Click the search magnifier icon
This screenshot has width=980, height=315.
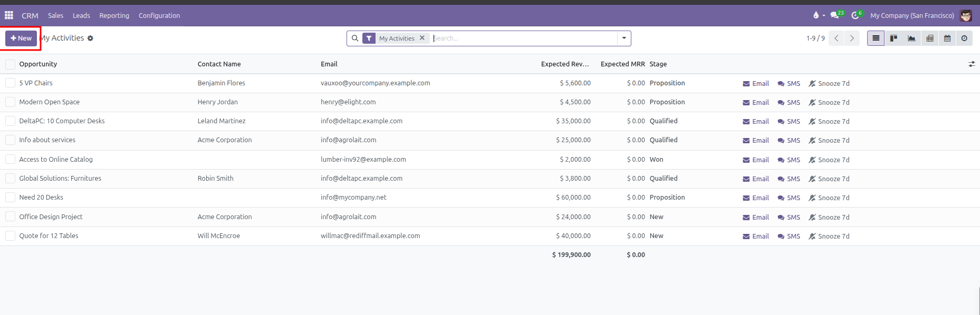(x=355, y=38)
